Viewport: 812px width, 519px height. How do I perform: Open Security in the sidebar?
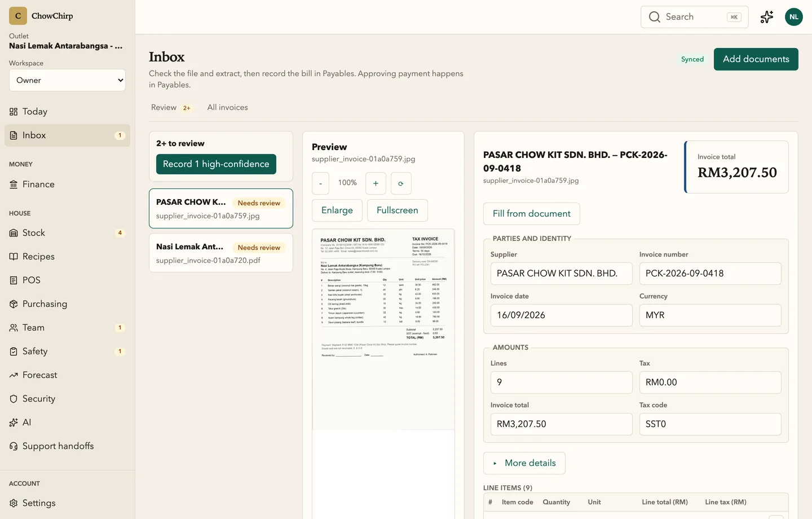coord(67,399)
